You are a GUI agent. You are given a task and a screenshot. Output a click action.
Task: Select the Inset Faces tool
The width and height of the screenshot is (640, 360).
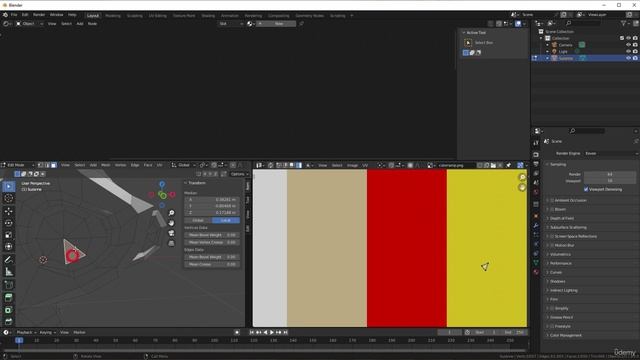[9, 310]
